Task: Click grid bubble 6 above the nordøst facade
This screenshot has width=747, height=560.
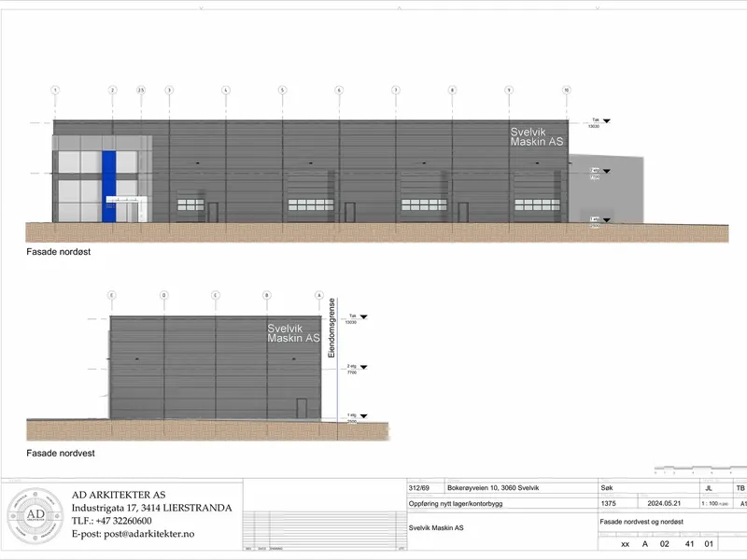Action: pos(339,90)
